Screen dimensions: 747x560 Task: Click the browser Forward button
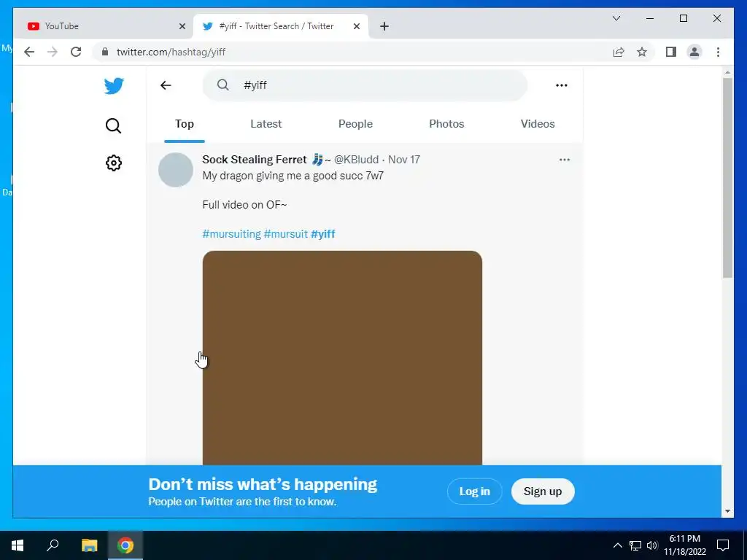coord(53,52)
